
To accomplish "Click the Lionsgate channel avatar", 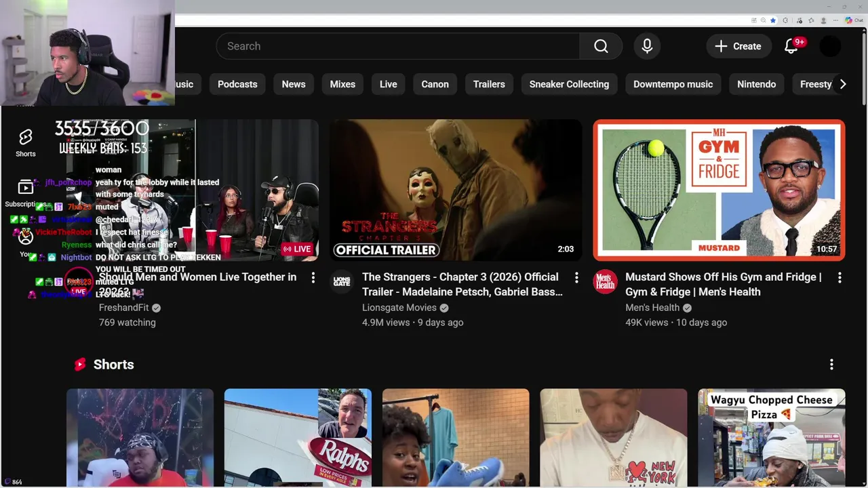I will [342, 281].
